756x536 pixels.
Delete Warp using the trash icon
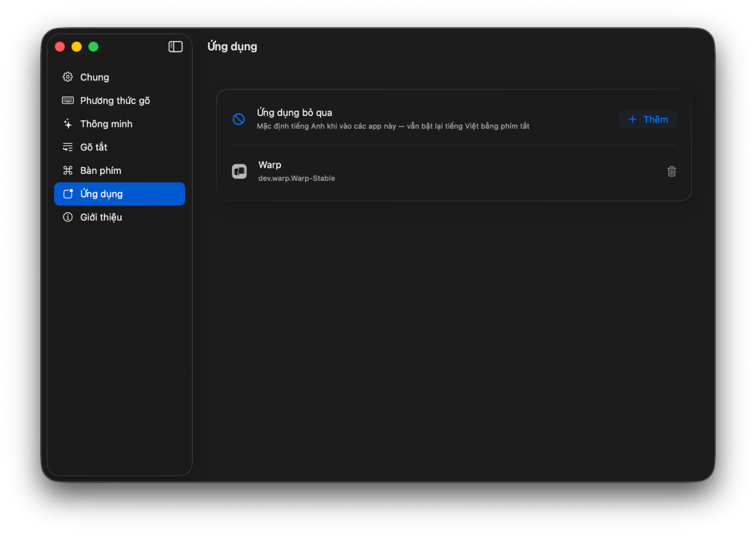[672, 171]
